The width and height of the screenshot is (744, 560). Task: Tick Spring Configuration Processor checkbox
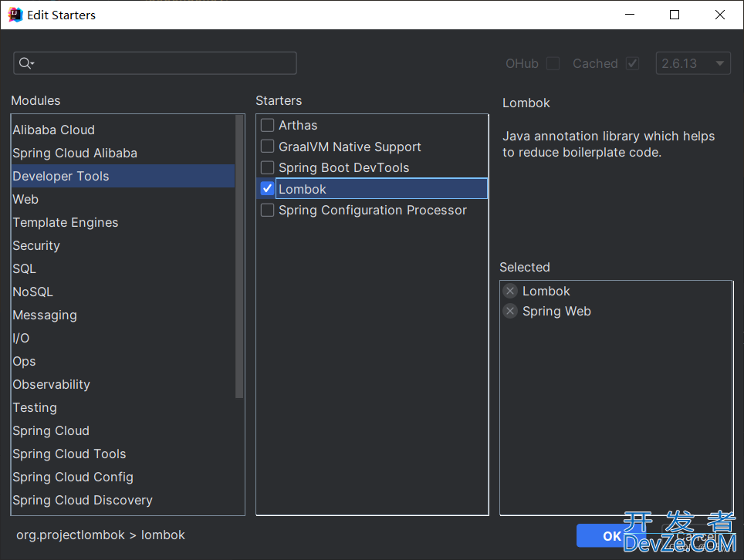[x=268, y=210]
